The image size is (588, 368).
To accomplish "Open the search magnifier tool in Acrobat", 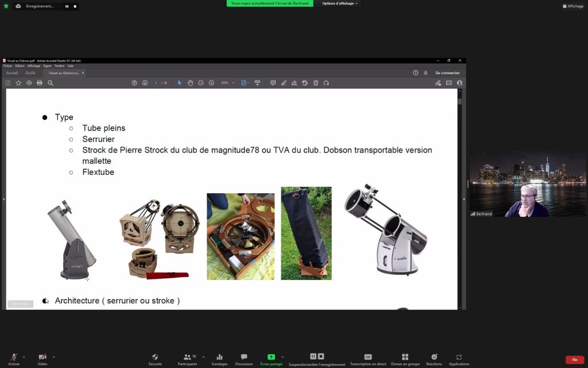I will pyautogui.click(x=51, y=83).
